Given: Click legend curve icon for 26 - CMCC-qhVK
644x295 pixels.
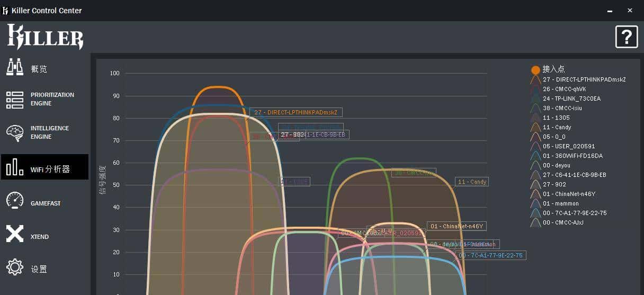Looking at the screenshot, I should [x=535, y=89].
